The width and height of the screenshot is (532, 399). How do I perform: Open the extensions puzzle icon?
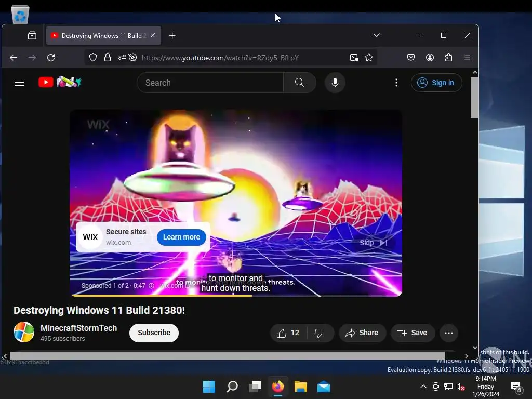448,57
